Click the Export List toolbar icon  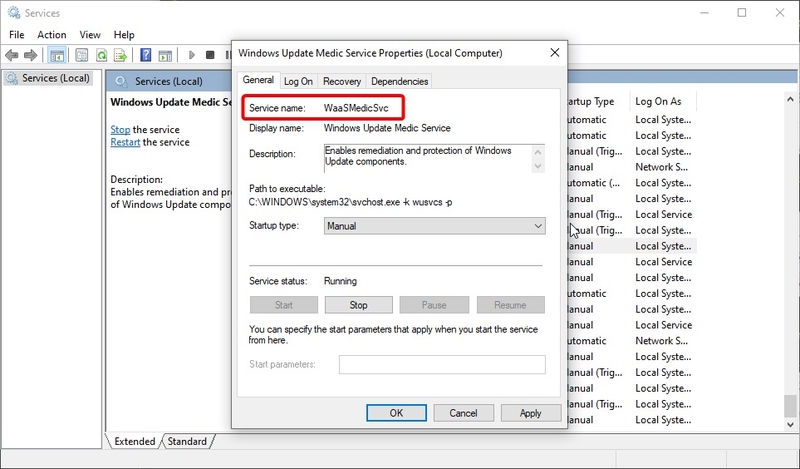coord(120,55)
